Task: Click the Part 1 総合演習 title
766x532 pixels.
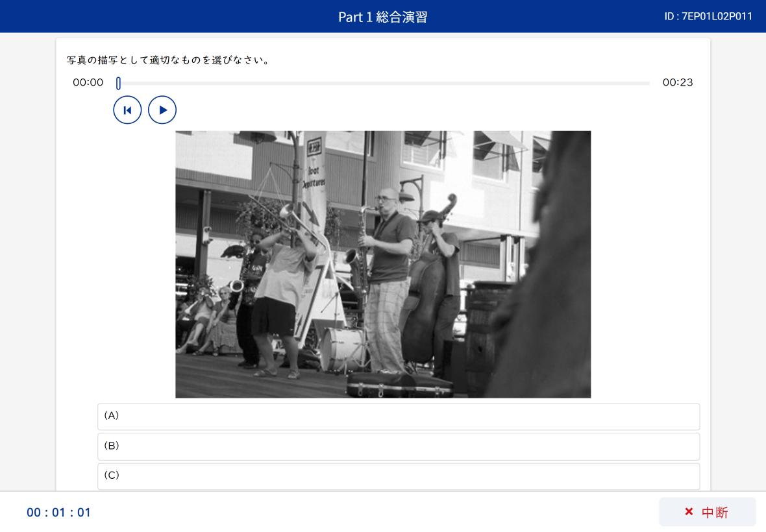Action: coord(383,16)
